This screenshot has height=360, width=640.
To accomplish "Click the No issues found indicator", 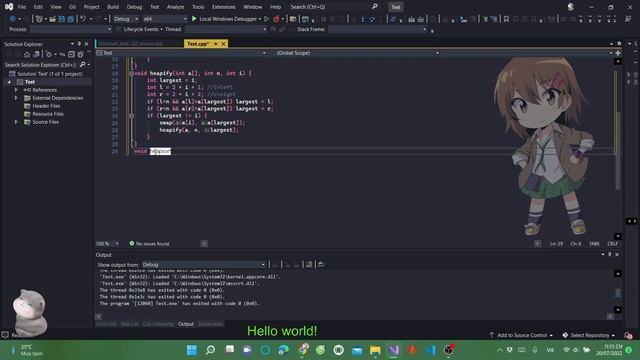I will click(149, 244).
